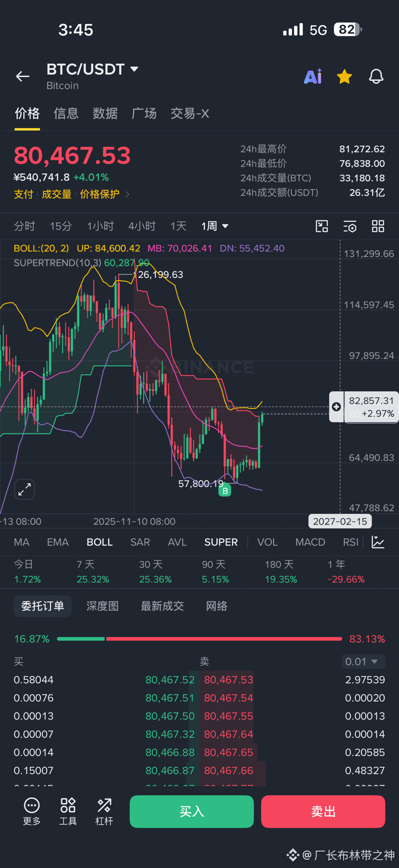The image size is (399, 868).
Task: Open the 工具 tools icon
Action: [x=68, y=812]
